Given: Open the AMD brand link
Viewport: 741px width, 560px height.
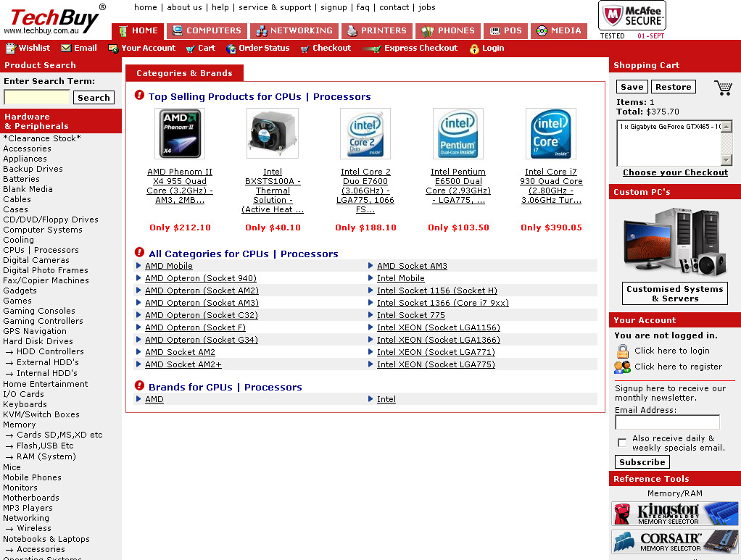Looking at the screenshot, I should [154, 399].
